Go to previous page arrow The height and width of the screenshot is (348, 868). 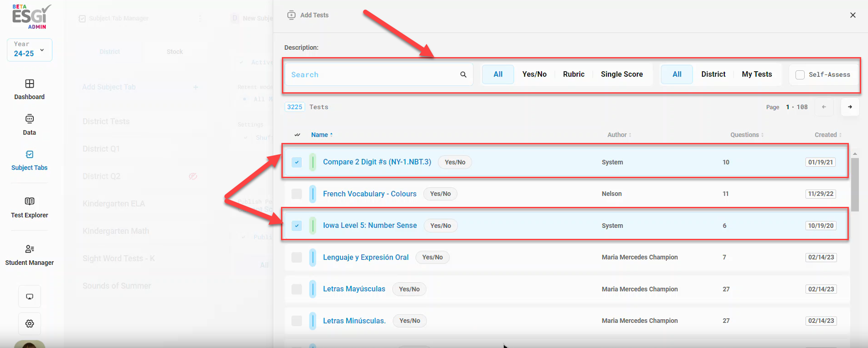pyautogui.click(x=824, y=107)
